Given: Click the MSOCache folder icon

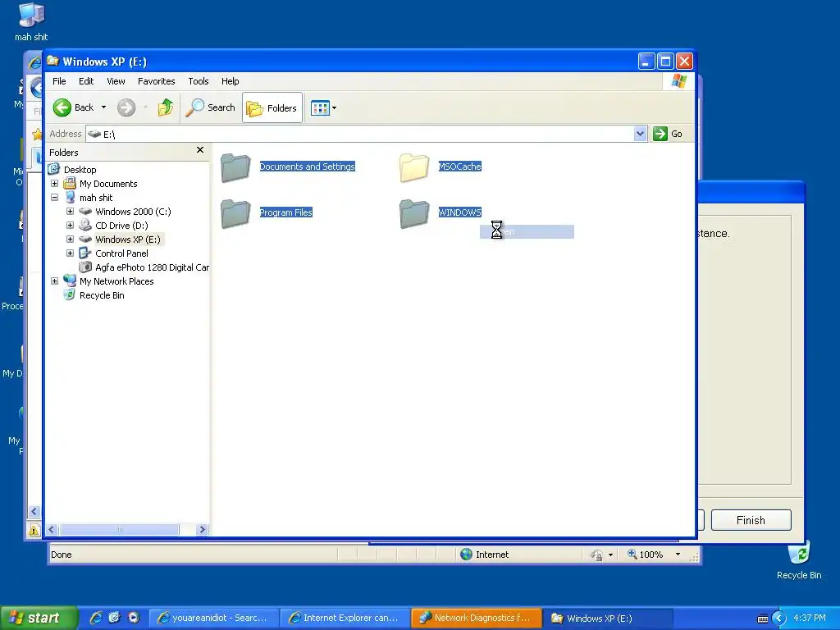Looking at the screenshot, I should pos(414,167).
